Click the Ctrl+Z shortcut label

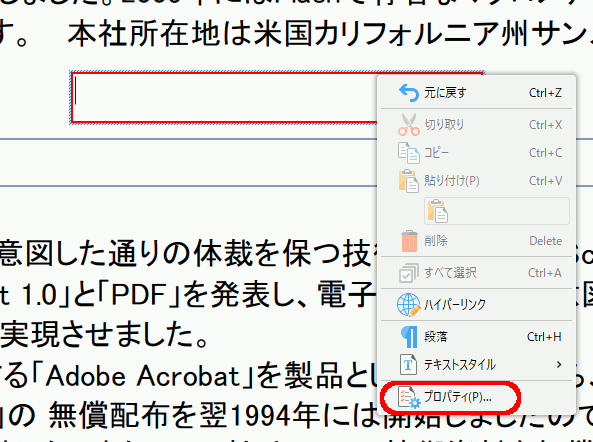pos(545,93)
